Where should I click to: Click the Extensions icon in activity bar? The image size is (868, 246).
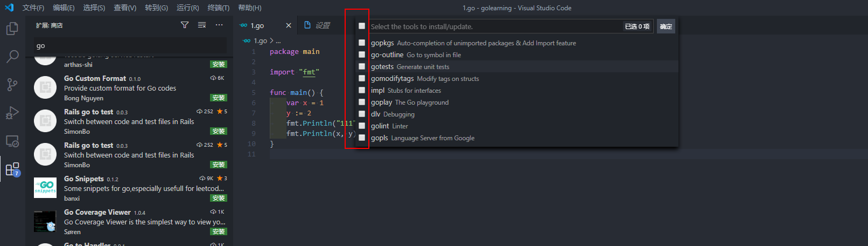tap(12, 169)
